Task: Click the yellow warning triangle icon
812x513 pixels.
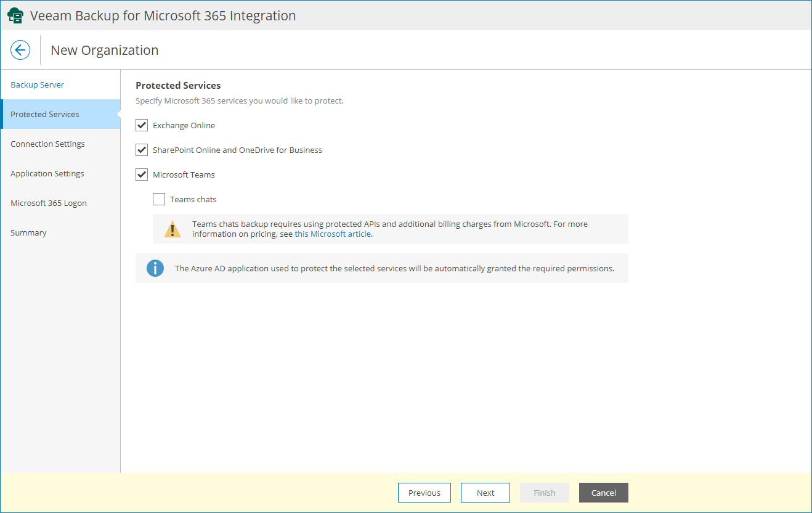Action: coord(173,229)
